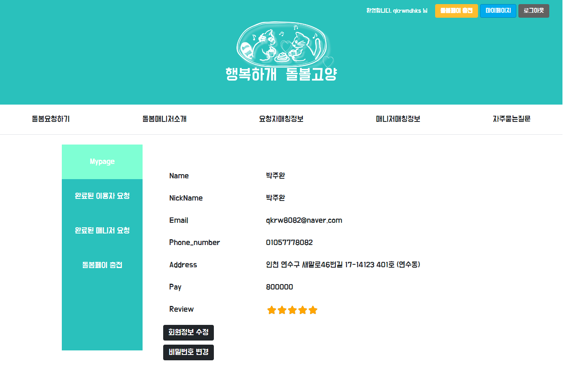Click the 비밀번호 변경 button
Viewport: 567px width, 392px height.
click(188, 352)
